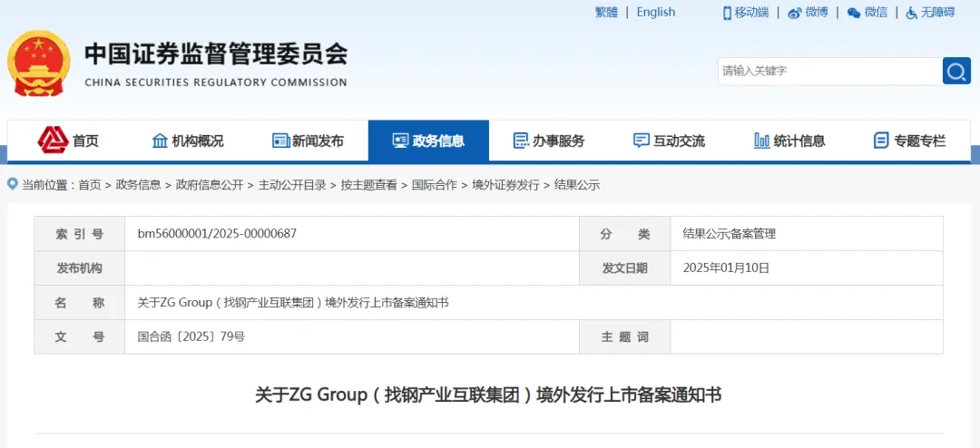The image size is (980, 448).
Task: Click the WeChat icon in header
Action: pos(854,13)
